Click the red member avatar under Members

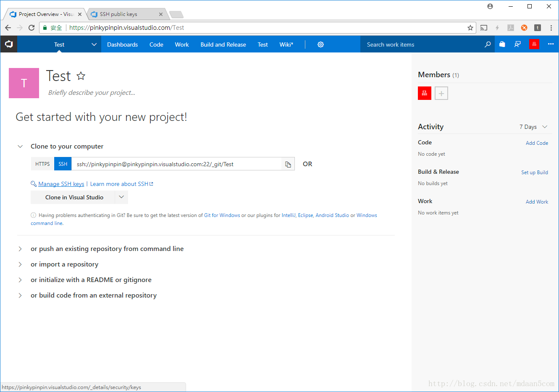pos(425,93)
